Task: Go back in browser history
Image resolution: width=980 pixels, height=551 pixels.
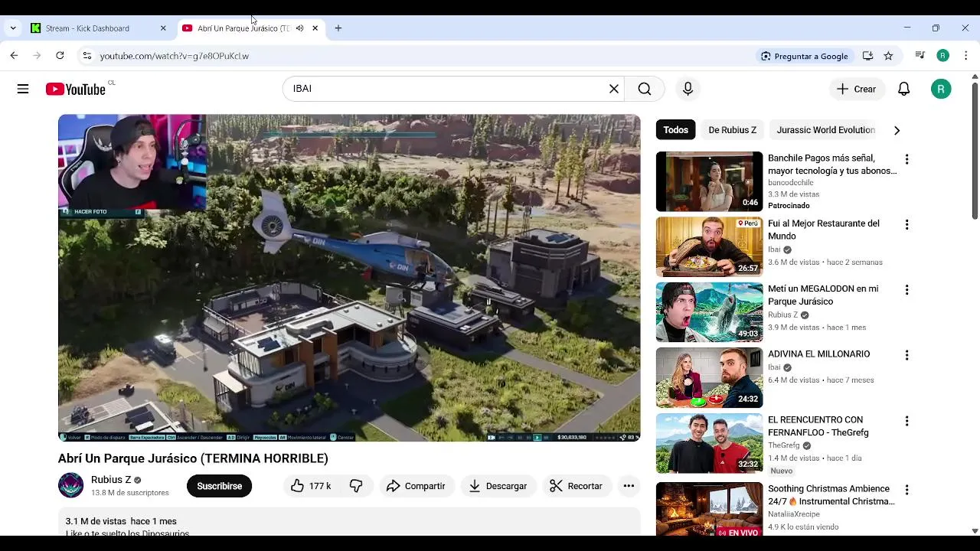Action: point(14,56)
